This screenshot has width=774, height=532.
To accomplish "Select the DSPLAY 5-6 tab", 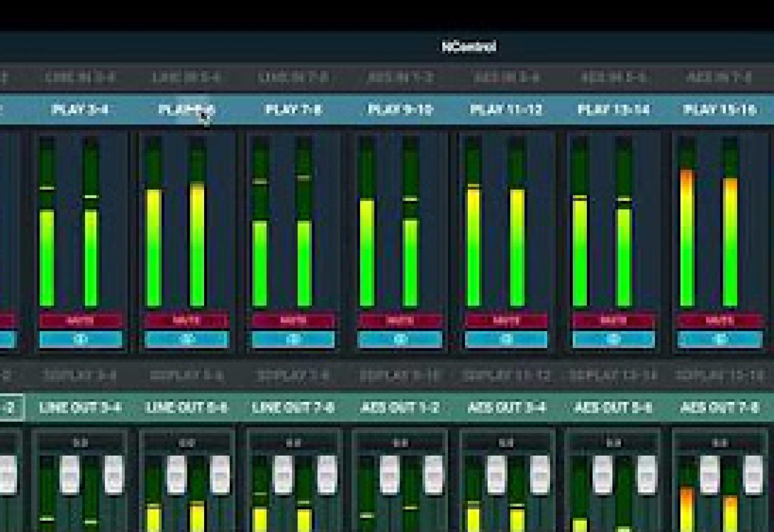I will click(187, 375).
